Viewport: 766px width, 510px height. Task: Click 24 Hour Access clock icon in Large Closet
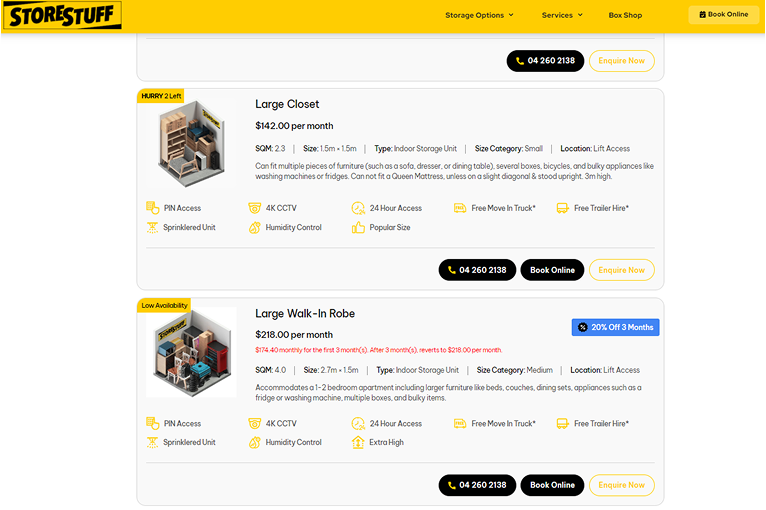coord(358,208)
